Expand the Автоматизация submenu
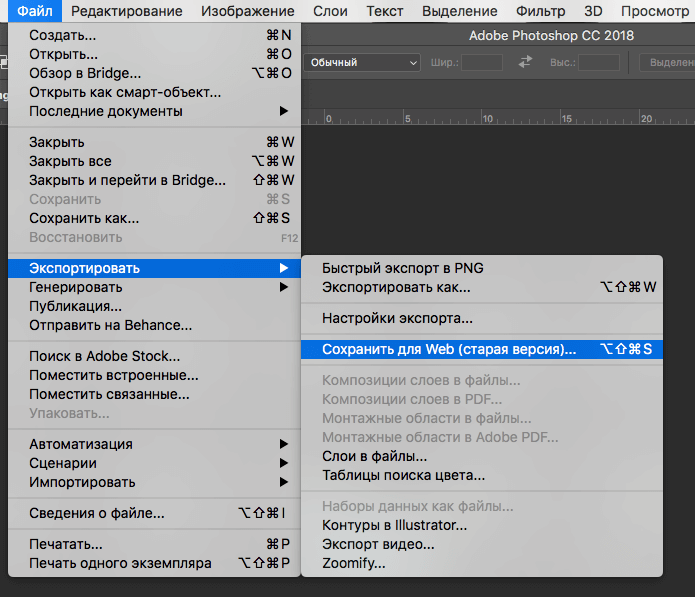 point(154,444)
